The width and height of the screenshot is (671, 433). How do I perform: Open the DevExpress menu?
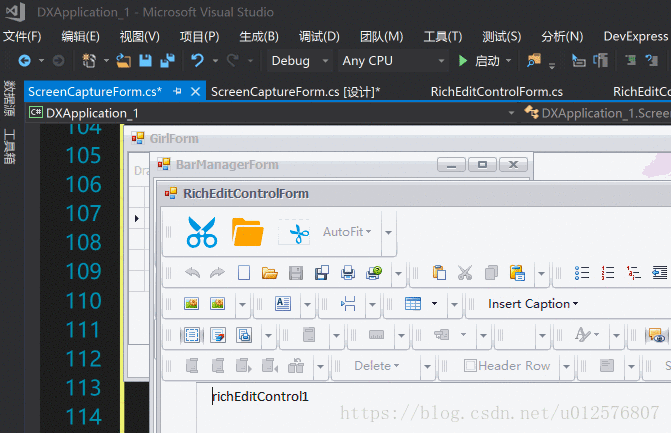[x=635, y=36]
